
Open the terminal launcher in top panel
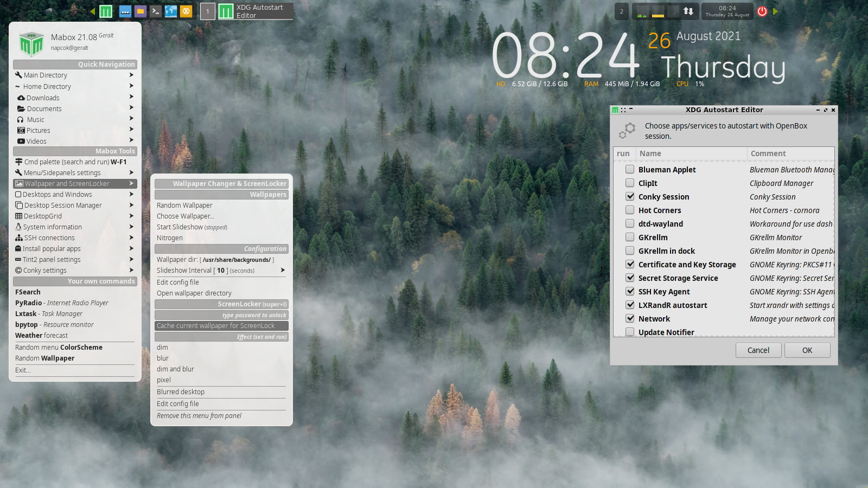coord(156,11)
